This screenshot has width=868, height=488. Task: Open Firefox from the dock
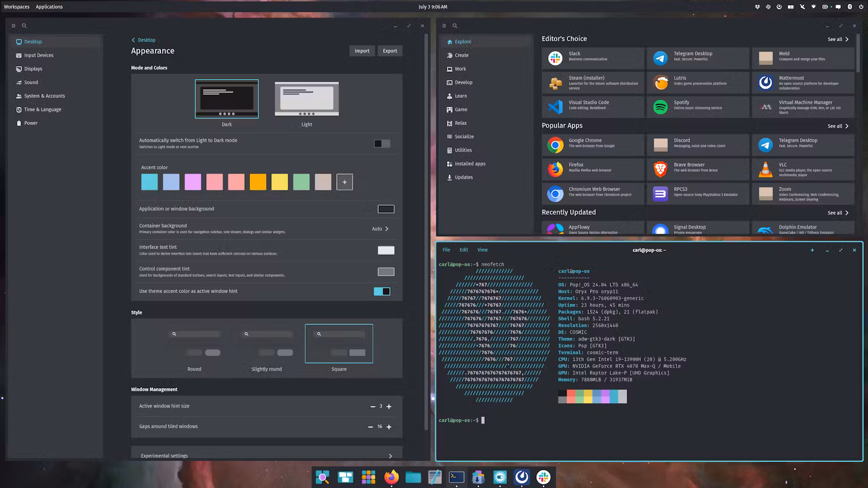tap(390, 477)
